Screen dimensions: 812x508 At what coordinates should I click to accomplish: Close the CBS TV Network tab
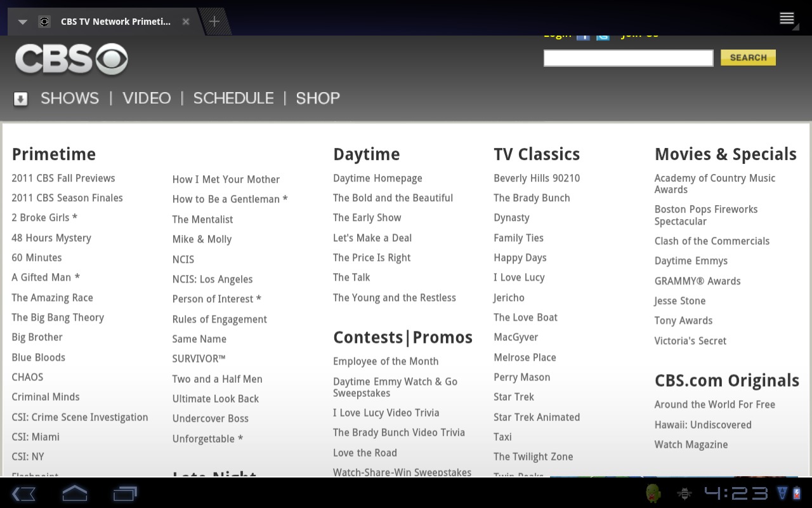186,22
